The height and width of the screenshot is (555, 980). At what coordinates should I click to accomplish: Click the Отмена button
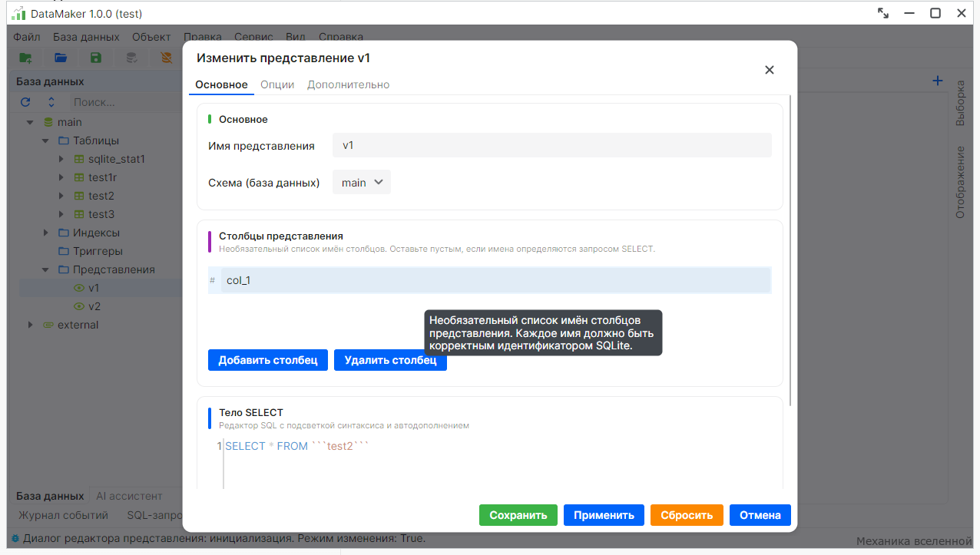pyautogui.click(x=760, y=515)
